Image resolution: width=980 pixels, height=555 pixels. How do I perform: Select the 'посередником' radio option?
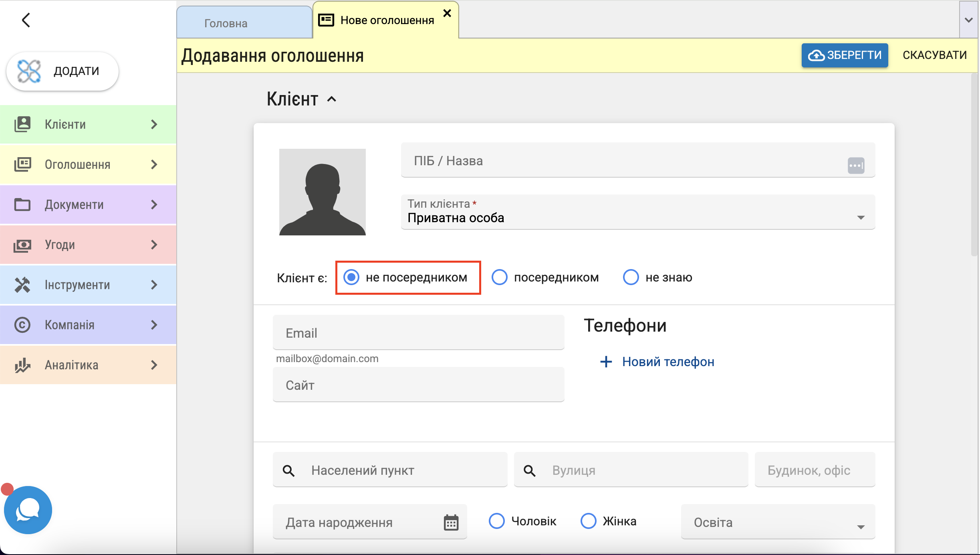pos(500,277)
